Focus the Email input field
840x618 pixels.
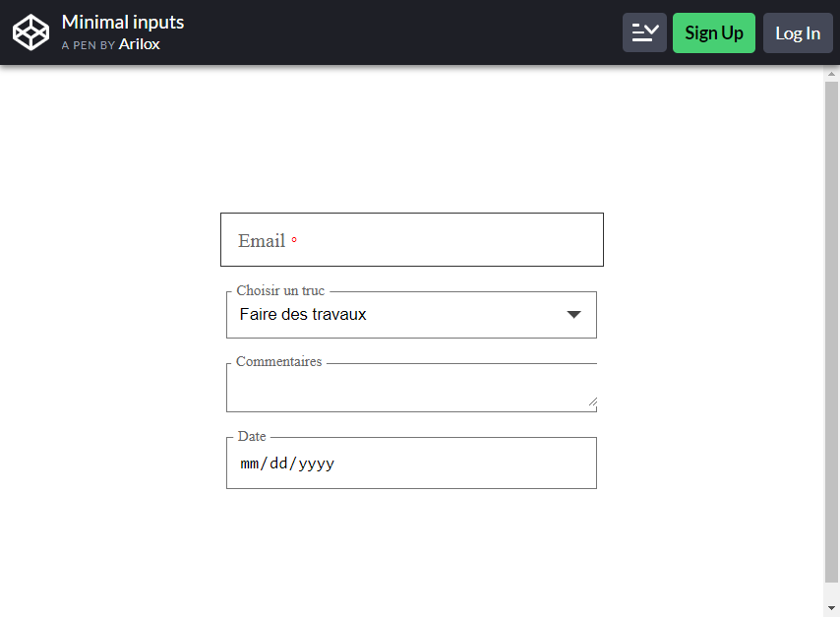(412, 239)
